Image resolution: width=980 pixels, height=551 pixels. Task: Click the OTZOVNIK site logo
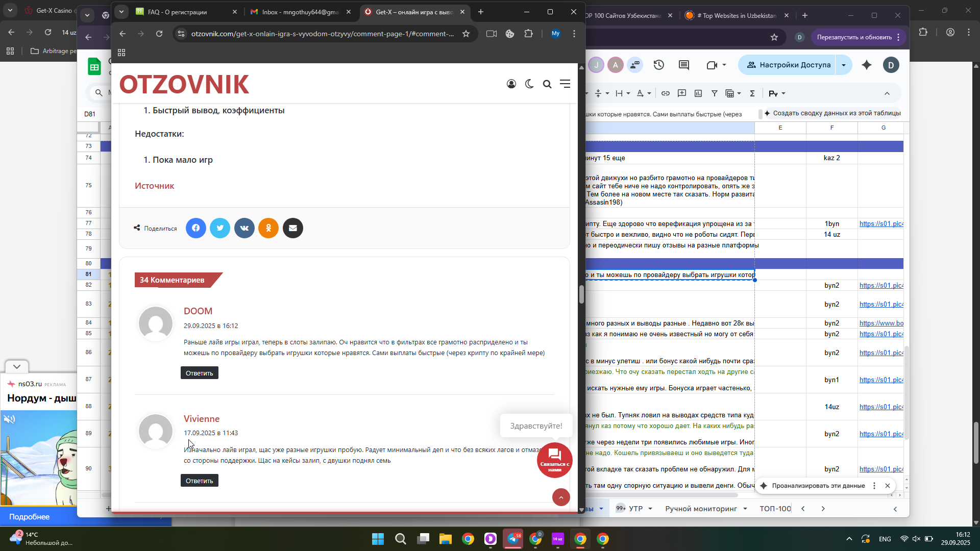[184, 84]
